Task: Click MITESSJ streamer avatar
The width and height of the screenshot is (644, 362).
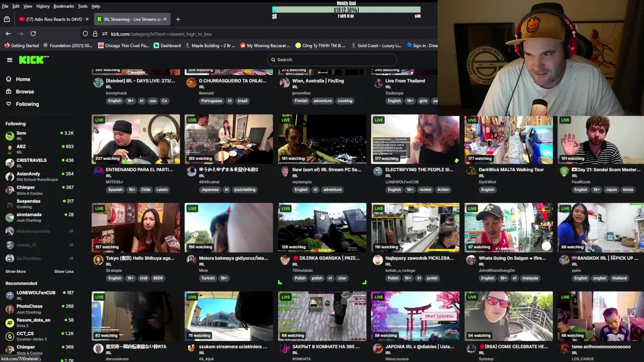Action: [98, 171]
